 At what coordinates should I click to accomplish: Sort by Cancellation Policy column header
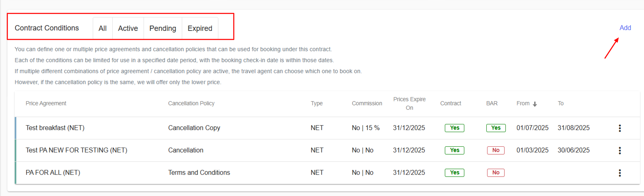[191, 103]
